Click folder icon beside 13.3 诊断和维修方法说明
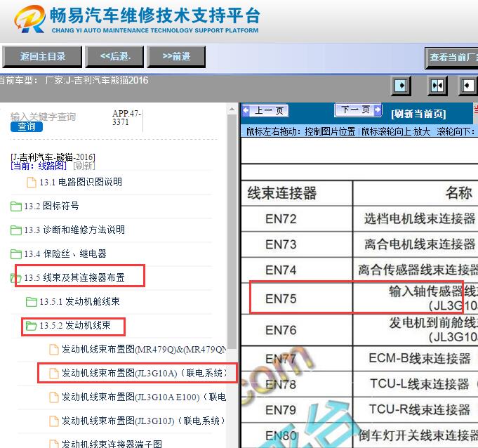This screenshot has width=478, height=448. [16, 230]
